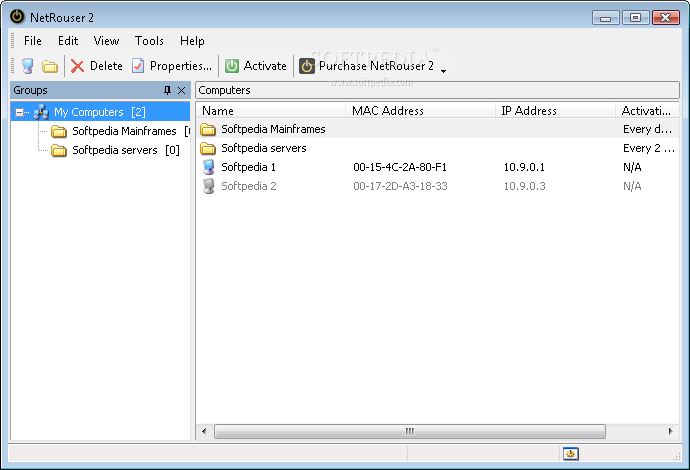Select Softpedia Mainframes in Groups tree
The width and height of the screenshot is (690, 470).
[x=124, y=131]
